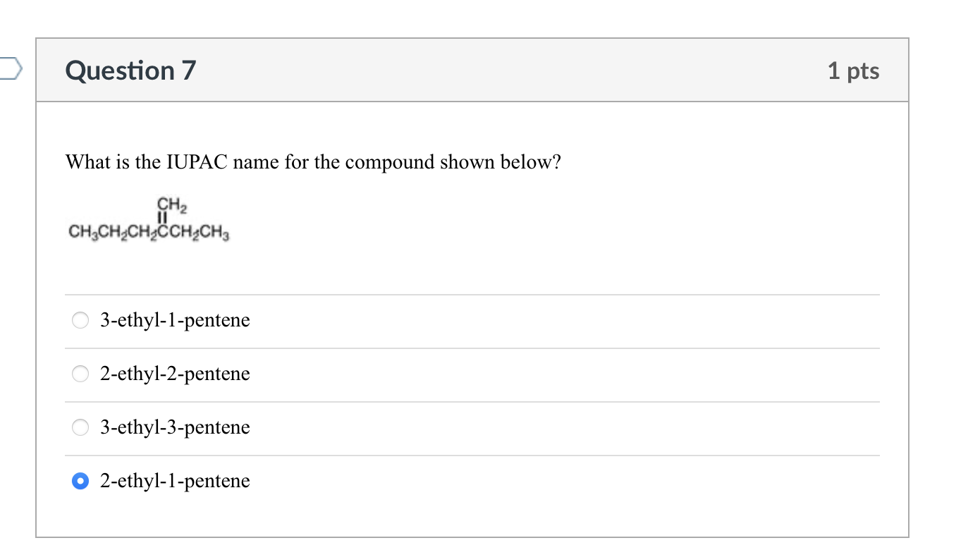Flag this question using the bookmark icon
The height and width of the screenshot is (550, 980).
[10, 69]
